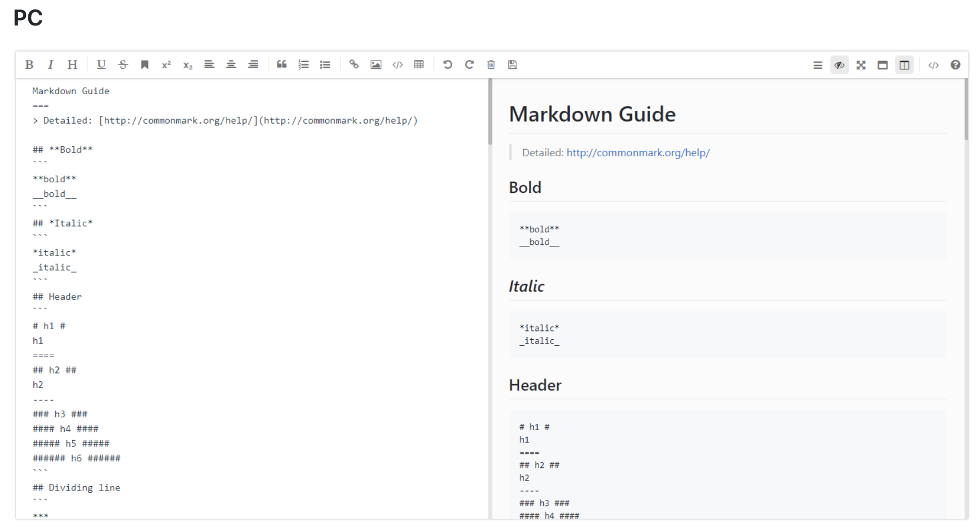Click the '## Dividing line' source line
Image resolution: width=980 pixels, height=531 pixels.
pyautogui.click(x=76, y=488)
